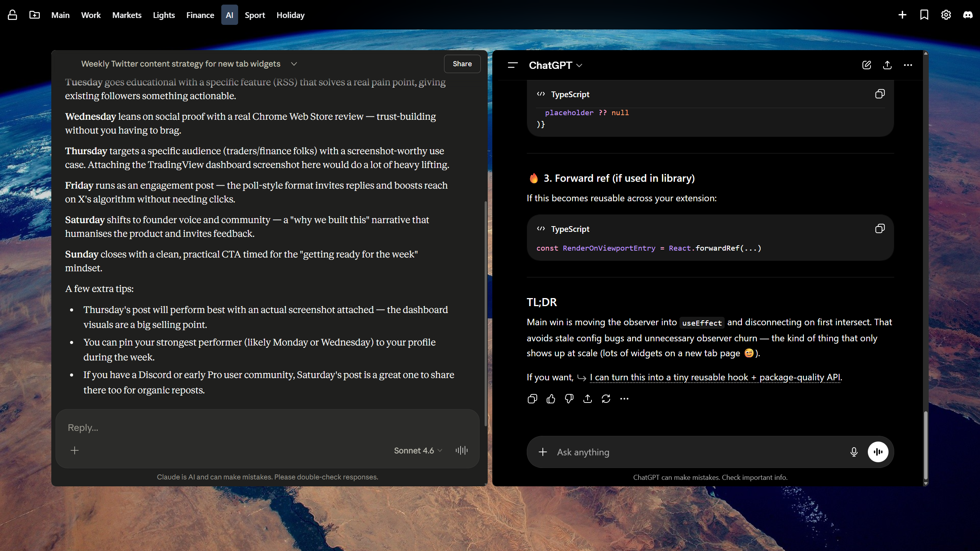
Task: Click the share icon below ChatGPT response
Action: (588, 399)
